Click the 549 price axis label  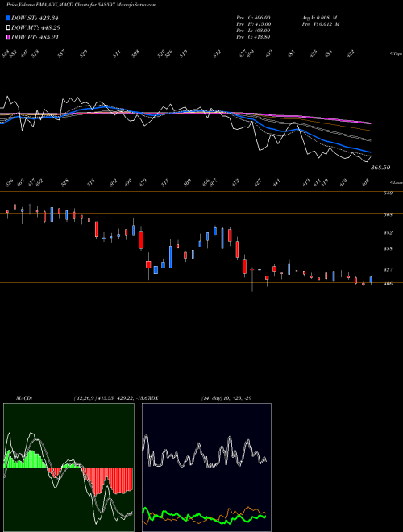(388, 193)
